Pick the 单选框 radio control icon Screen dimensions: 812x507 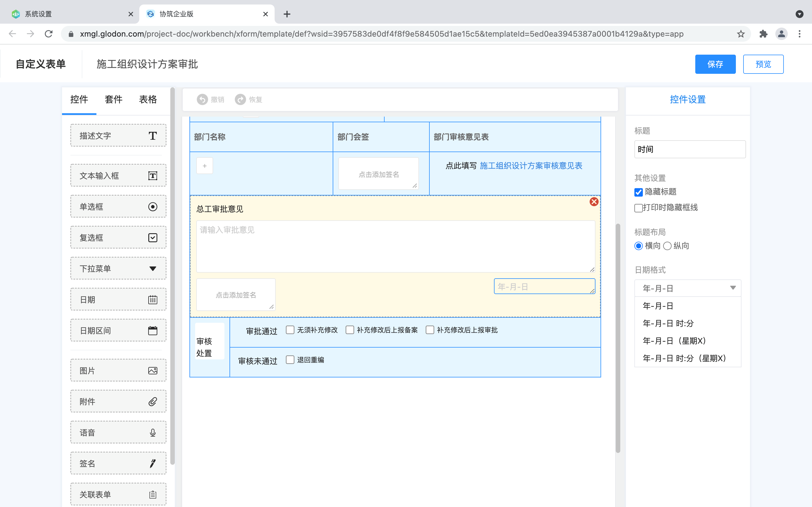(x=153, y=206)
